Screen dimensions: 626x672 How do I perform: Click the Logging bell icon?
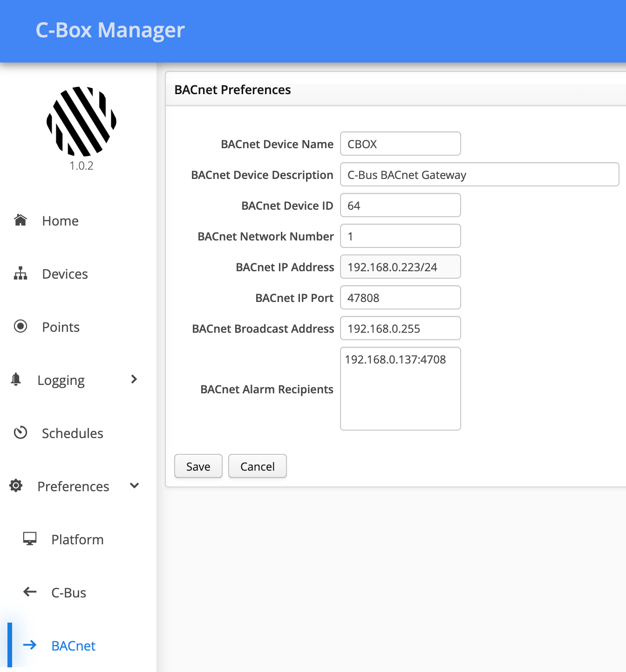[x=16, y=380]
